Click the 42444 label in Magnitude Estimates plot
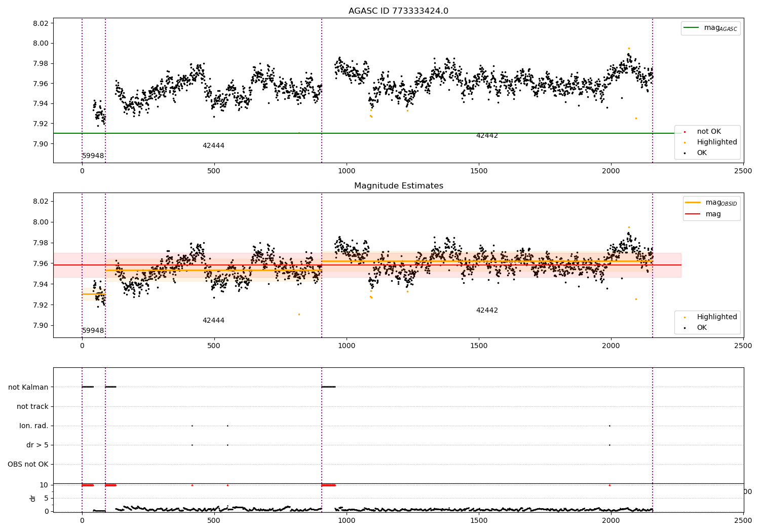This screenshot has height=532, width=760. (213, 321)
